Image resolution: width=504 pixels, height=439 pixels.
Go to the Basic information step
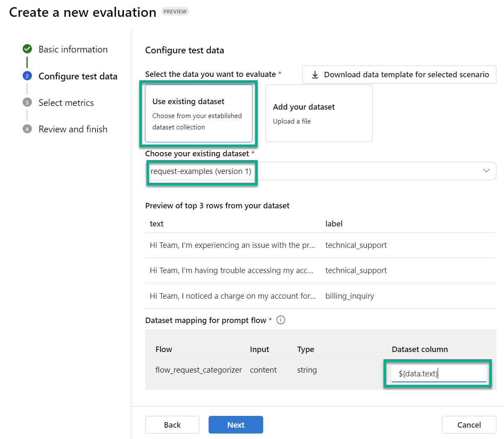coord(73,50)
